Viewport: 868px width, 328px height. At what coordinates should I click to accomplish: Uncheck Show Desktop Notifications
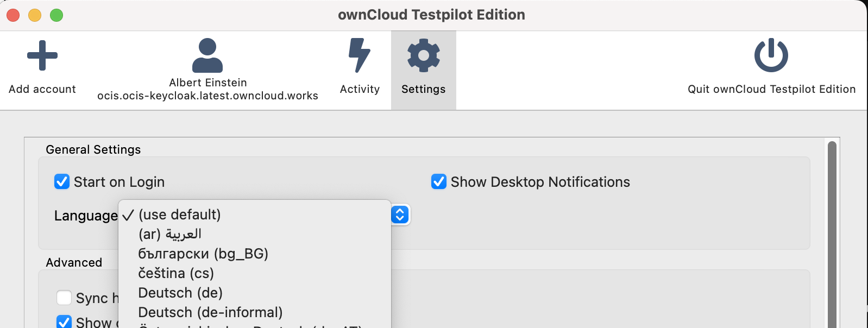[438, 181]
